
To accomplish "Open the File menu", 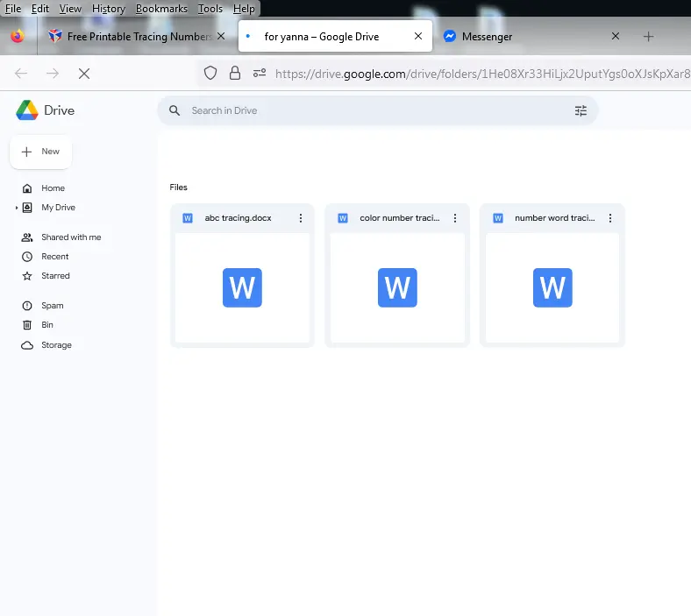I will (13, 9).
